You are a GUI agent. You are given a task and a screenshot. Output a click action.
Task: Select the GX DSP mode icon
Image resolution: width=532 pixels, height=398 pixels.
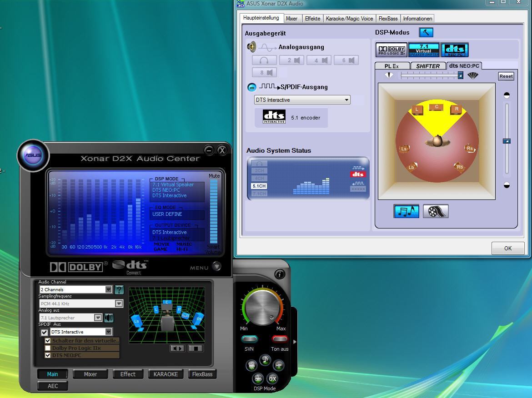(x=272, y=379)
